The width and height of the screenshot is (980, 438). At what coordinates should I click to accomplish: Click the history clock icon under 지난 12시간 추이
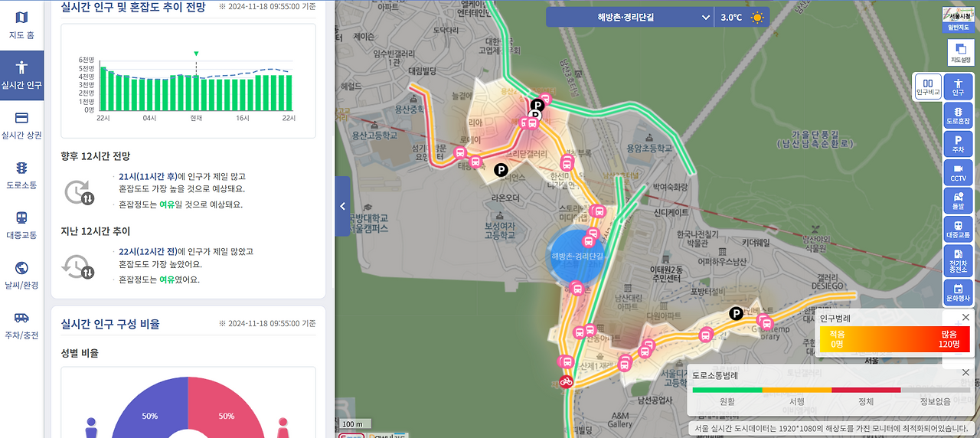point(78,266)
